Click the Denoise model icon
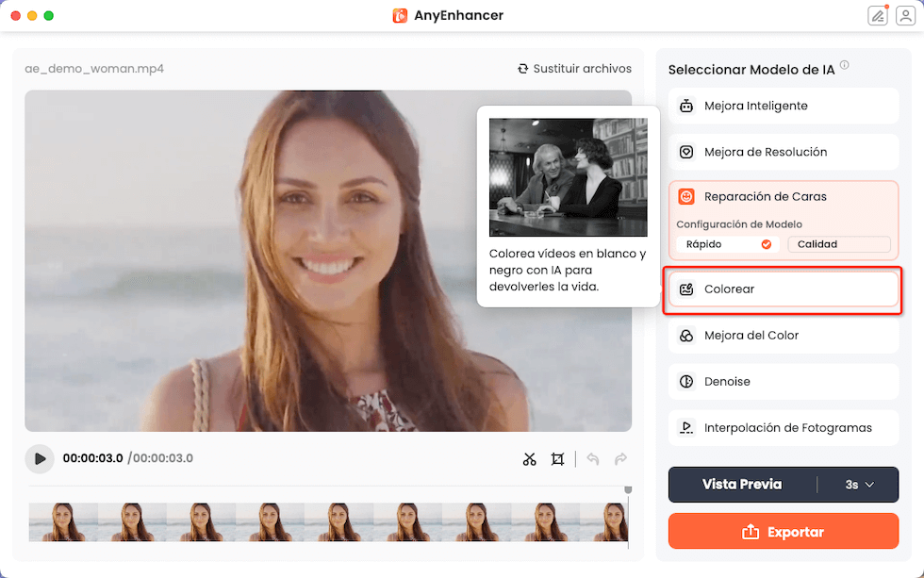 [x=685, y=381]
